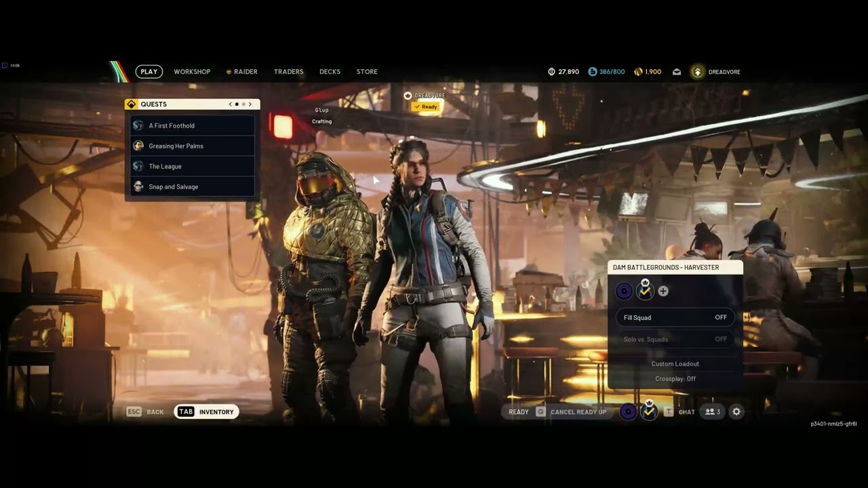Open the Greasing Her Palms quest
The height and width of the screenshot is (488, 868).
tap(193, 146)
